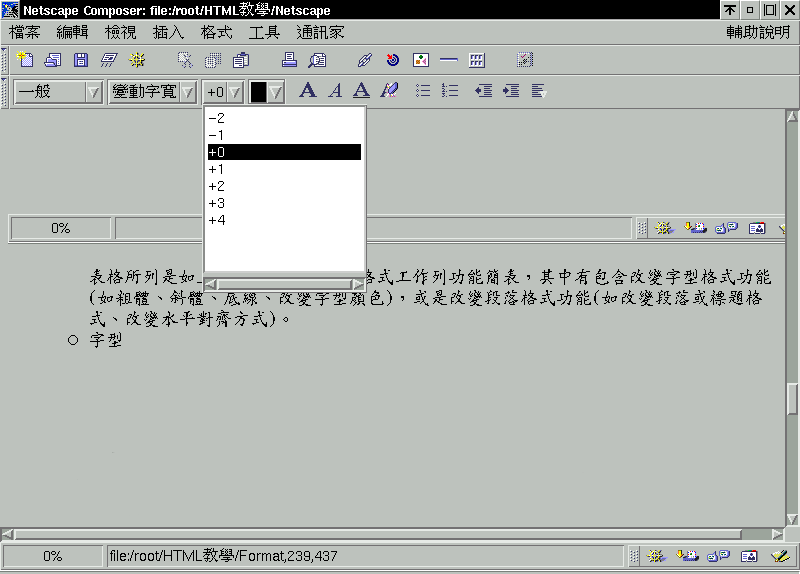Screen dimensions: 800x574
Task: Select the highlighted +0 size entry
Action: (284, 152)
